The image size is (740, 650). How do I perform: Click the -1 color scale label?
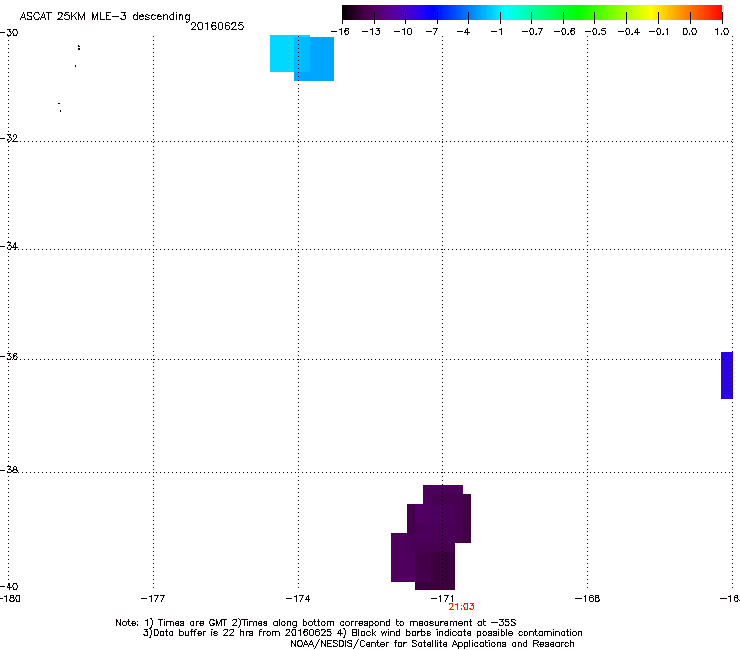tap(496, 32)
